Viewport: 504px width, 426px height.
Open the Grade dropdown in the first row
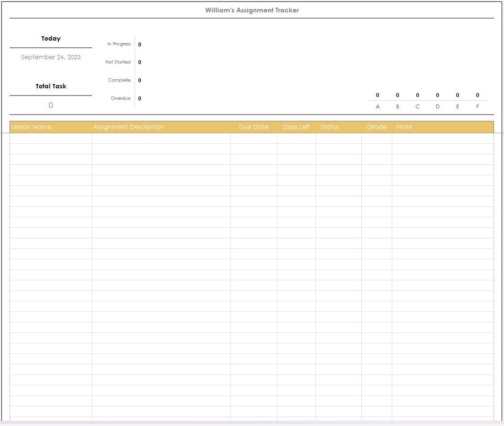click(x=377, y=138)
